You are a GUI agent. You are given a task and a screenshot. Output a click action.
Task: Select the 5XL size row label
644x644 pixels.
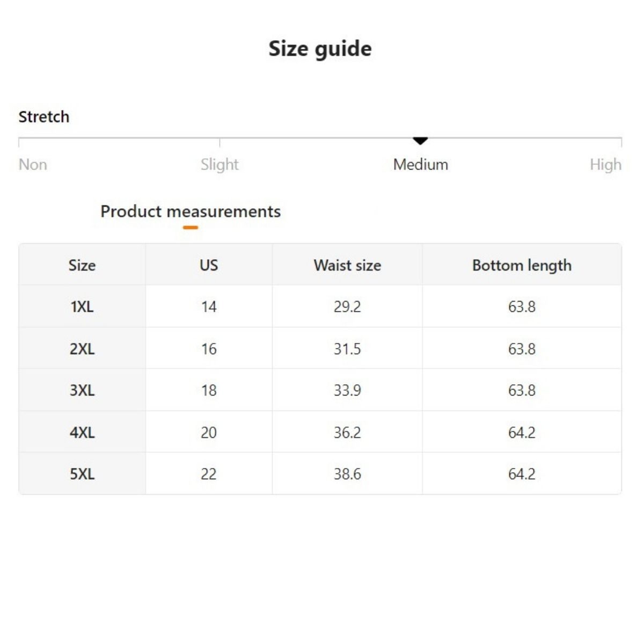pos(82,474)
